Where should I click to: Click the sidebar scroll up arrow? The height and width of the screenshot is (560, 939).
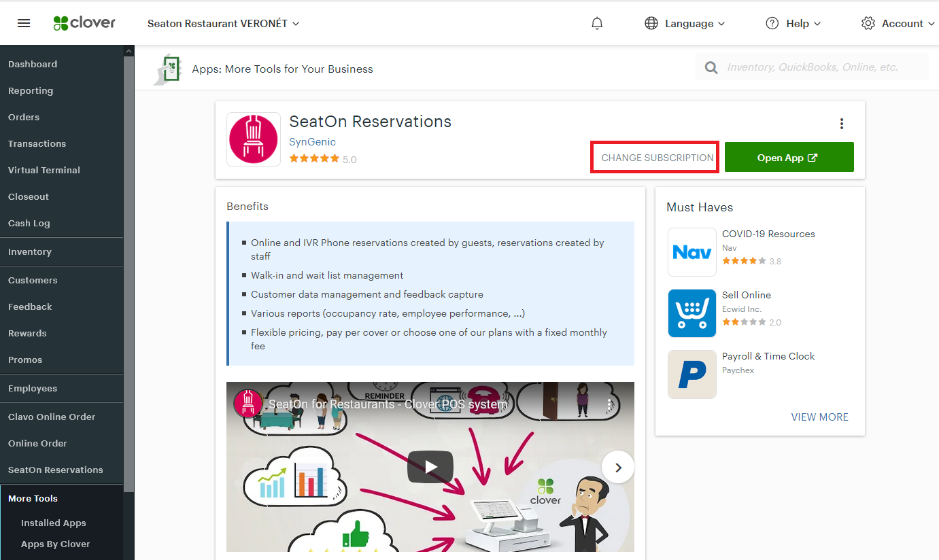point(129,50)
